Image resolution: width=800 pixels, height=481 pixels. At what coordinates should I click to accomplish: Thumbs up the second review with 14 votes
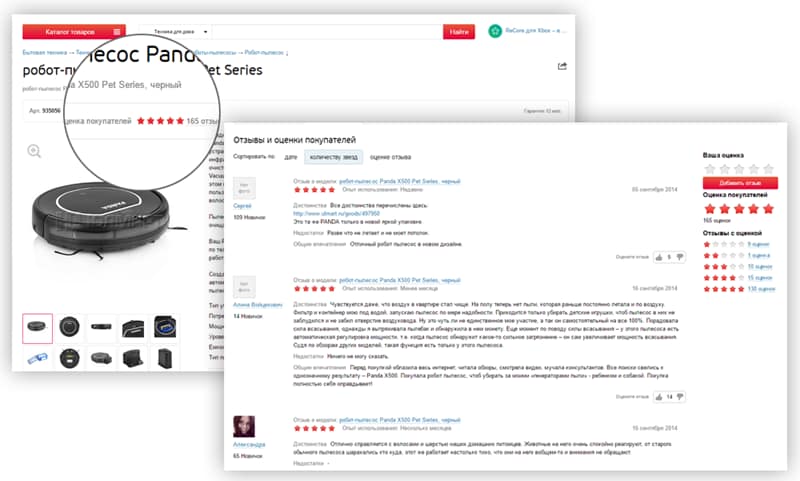(659, 397)
